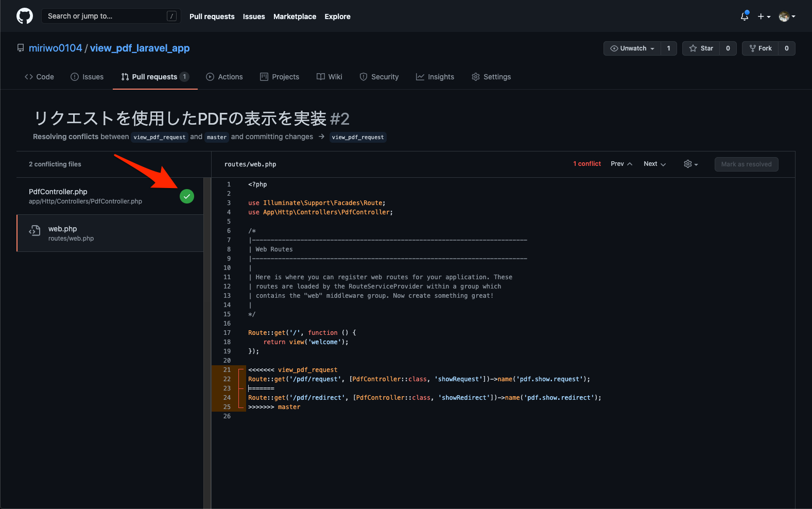The image size is (812, 509).
Task: Click the use App\Http\Controllers\PdfController line
Action: [x=320, y=212]
